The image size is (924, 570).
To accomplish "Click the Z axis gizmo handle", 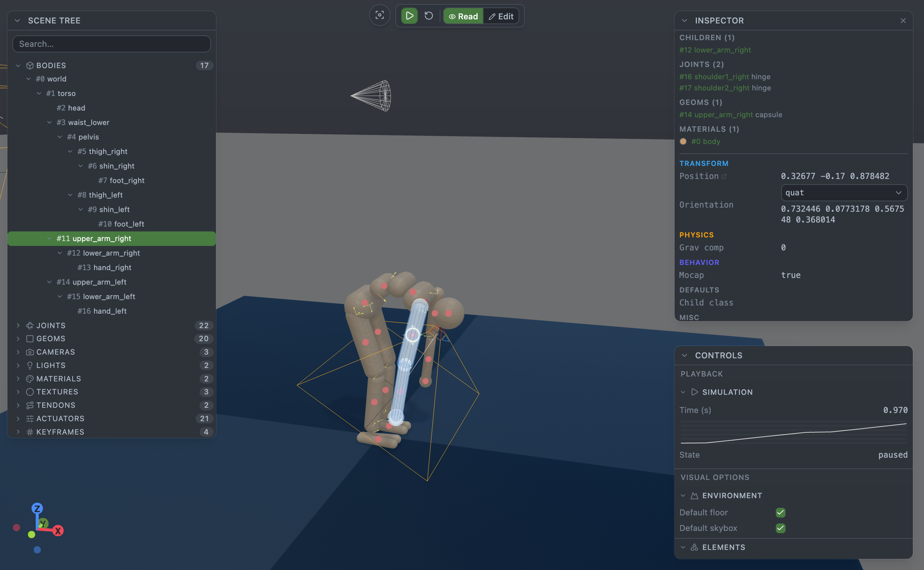I will tap(37, 509).
